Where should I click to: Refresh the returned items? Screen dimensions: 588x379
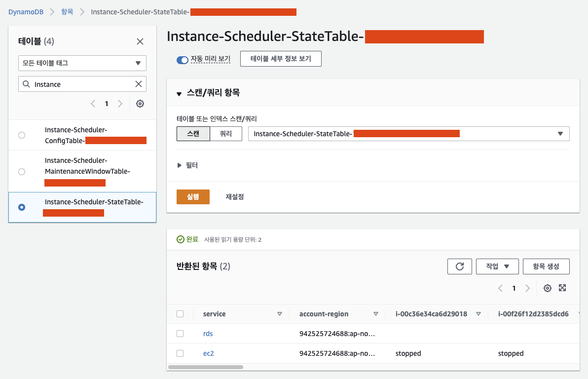point(460,266)
